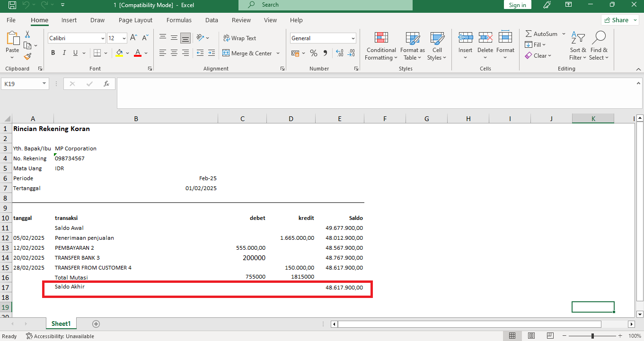Toggle Wrap Text for the cell

pyautogui.click(x=239, y=38)
